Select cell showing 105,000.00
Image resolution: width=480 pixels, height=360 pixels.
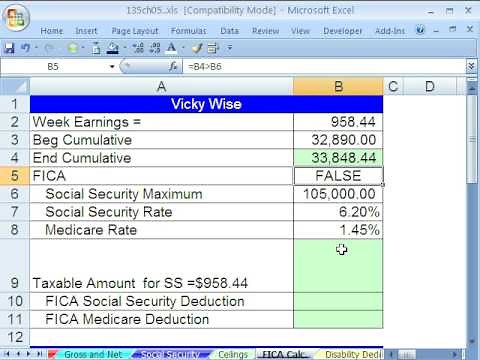pyautogui.click(x=338, y=194)
